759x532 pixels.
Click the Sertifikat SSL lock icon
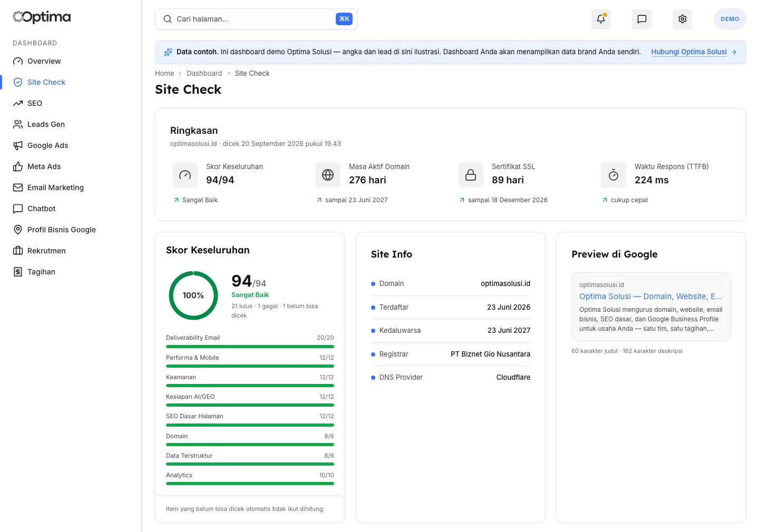(471, 175)
